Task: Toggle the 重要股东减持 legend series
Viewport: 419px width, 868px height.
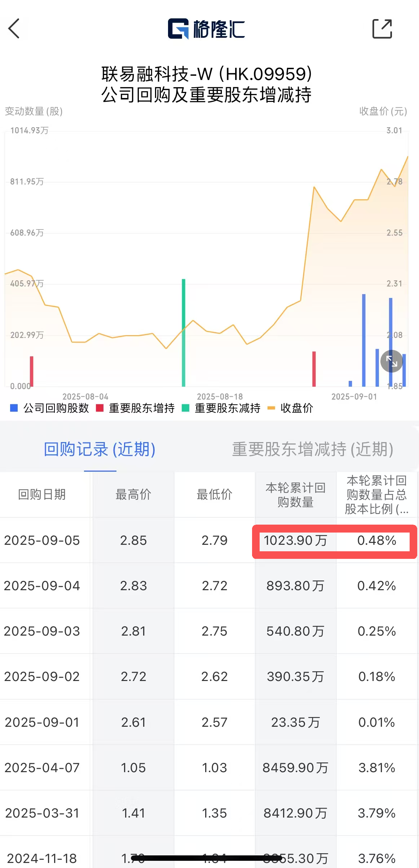Action: pos(221,408)
